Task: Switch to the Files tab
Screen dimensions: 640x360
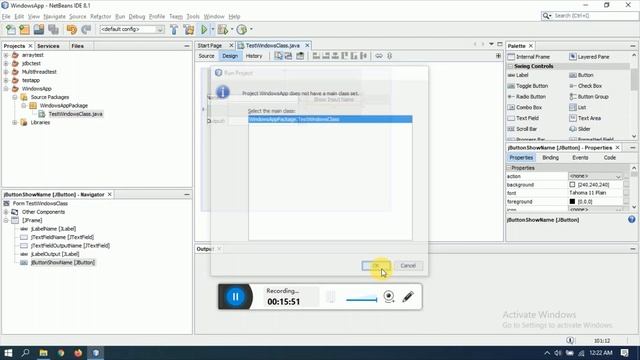Action: [78, 46]
